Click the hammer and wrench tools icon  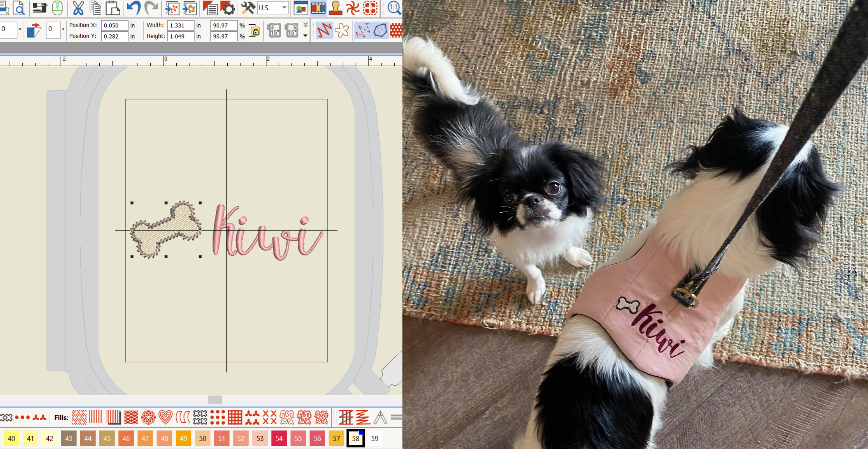coord(248,8)
